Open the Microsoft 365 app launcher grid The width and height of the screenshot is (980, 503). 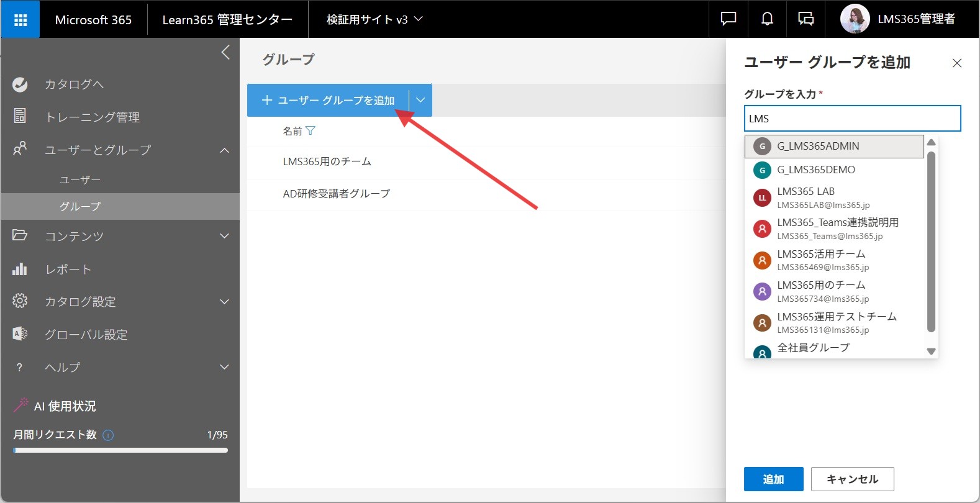[20, 19]
